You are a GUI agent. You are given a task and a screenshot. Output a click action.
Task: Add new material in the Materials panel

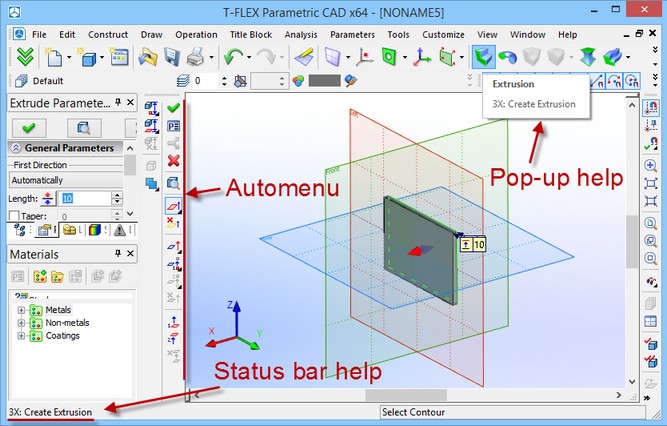tap(40, 277)
